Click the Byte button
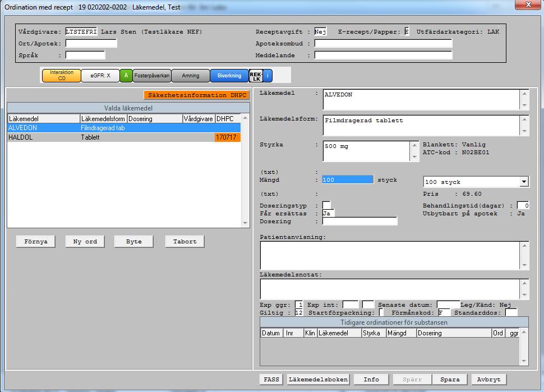Image resolution: width=544 pixels, height=392 pixels. (134, 242)
